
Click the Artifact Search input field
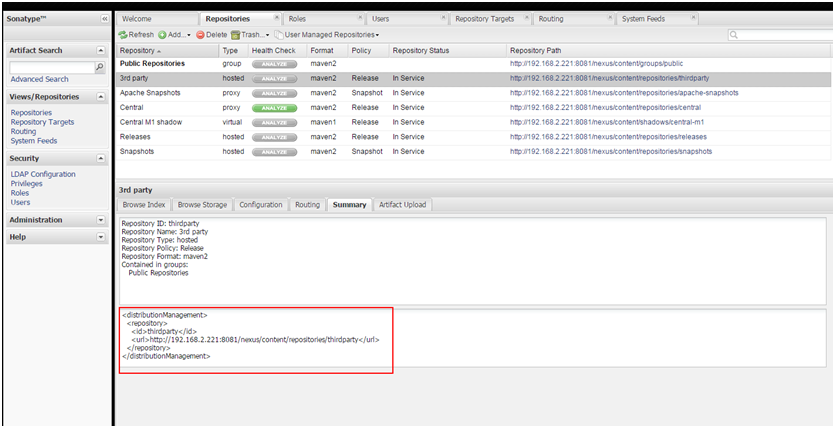52,68
